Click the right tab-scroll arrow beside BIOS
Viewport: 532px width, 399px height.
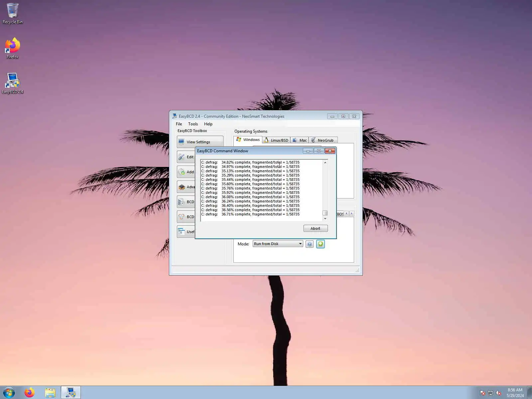(x=351, y=213)
